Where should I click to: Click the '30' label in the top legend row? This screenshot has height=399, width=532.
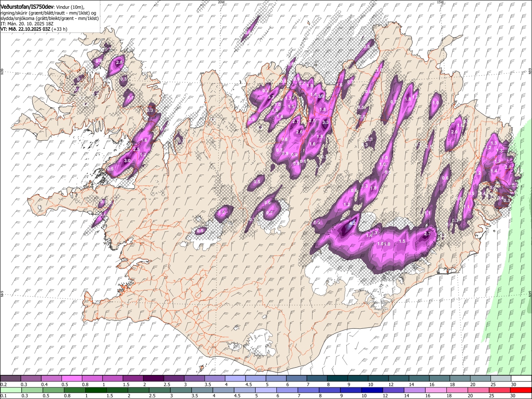tap(513, 384)
